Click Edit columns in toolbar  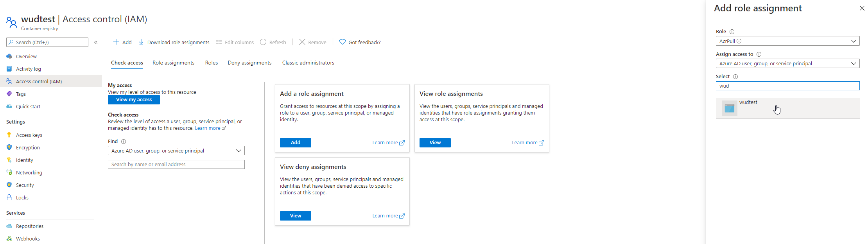click(235, 42)
